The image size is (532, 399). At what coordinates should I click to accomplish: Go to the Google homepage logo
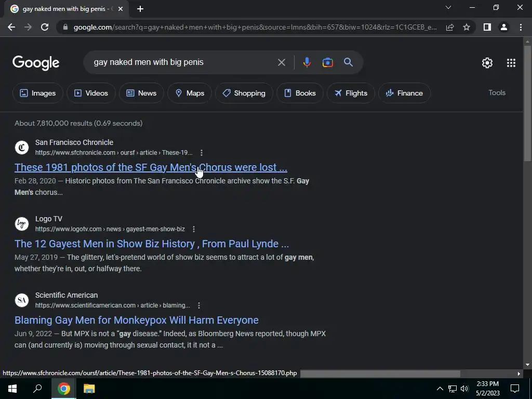pyautogui.click(x=36, y=63)
